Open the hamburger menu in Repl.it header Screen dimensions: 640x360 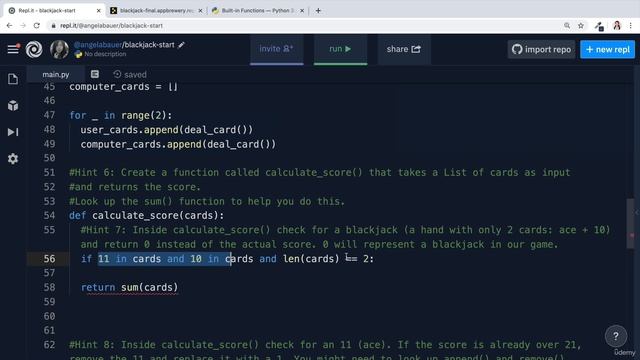[13, 49]
